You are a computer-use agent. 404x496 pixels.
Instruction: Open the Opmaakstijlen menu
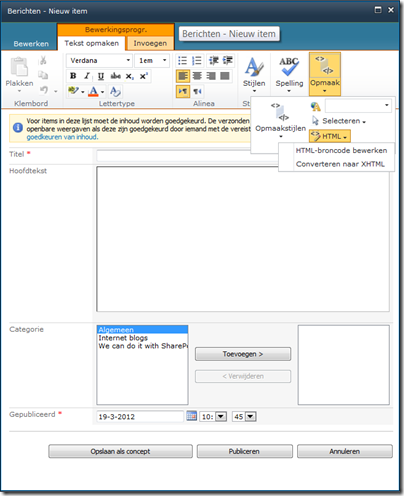tap(280, 121)
